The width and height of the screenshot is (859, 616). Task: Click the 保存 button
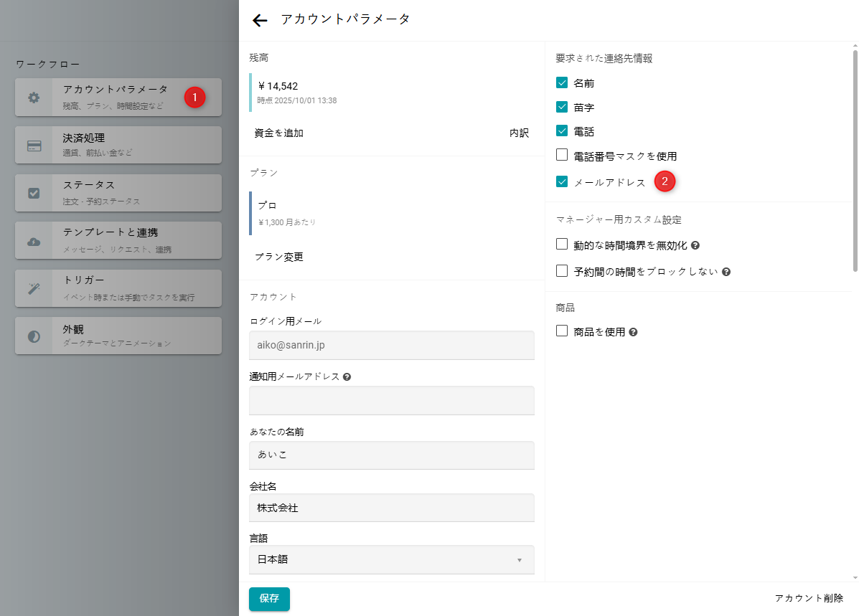(x=269, y=599)
